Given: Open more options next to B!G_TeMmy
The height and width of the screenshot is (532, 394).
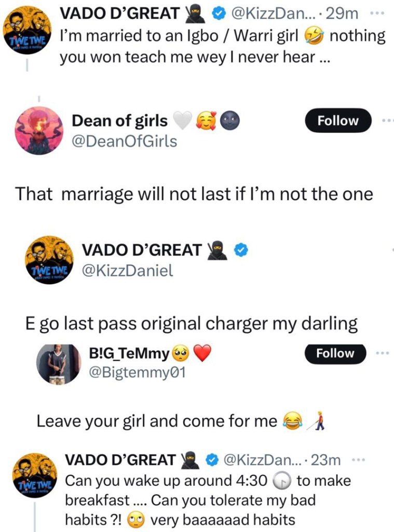Looking at the screenshot, I should pyautogui.click(x=383, y=353).
